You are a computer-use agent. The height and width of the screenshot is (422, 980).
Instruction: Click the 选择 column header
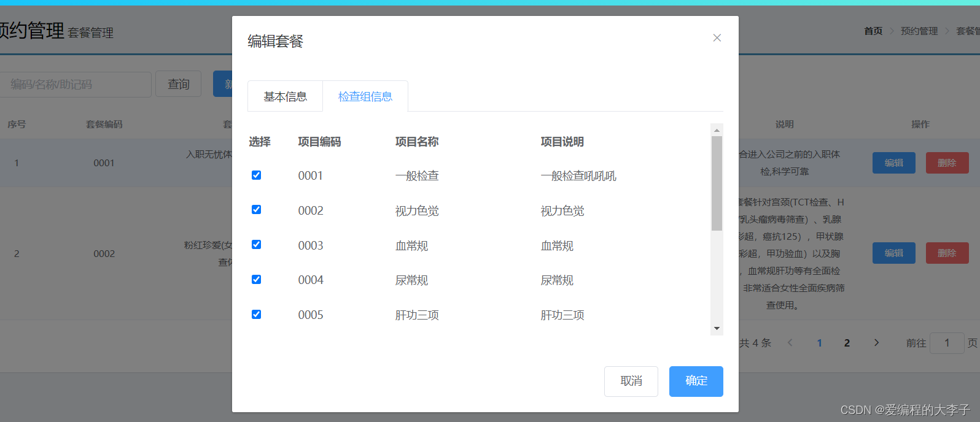260,142
